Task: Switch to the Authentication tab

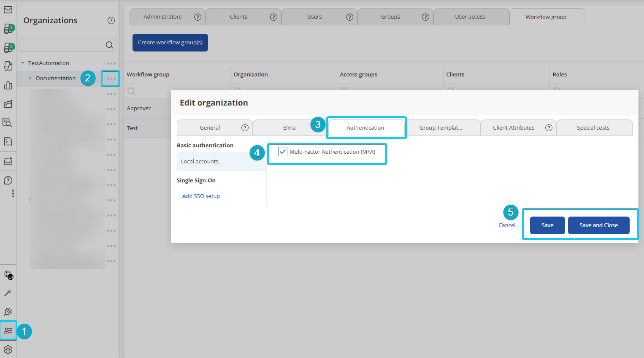Action: [x=365, y=127]
